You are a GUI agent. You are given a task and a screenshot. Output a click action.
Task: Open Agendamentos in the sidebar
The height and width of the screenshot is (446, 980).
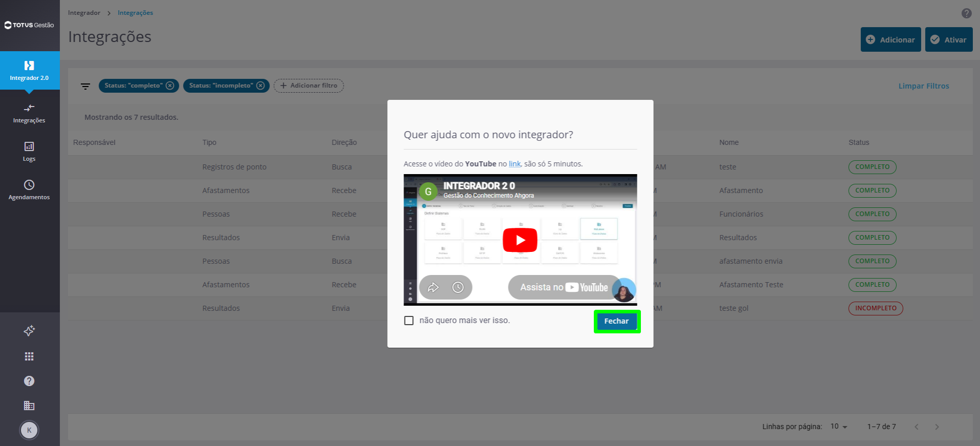coord(29,190)
